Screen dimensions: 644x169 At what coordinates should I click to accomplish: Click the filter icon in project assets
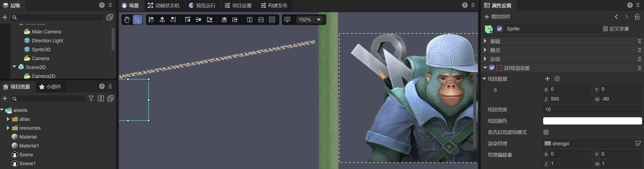pyautogui.click(x=91, y=98)
